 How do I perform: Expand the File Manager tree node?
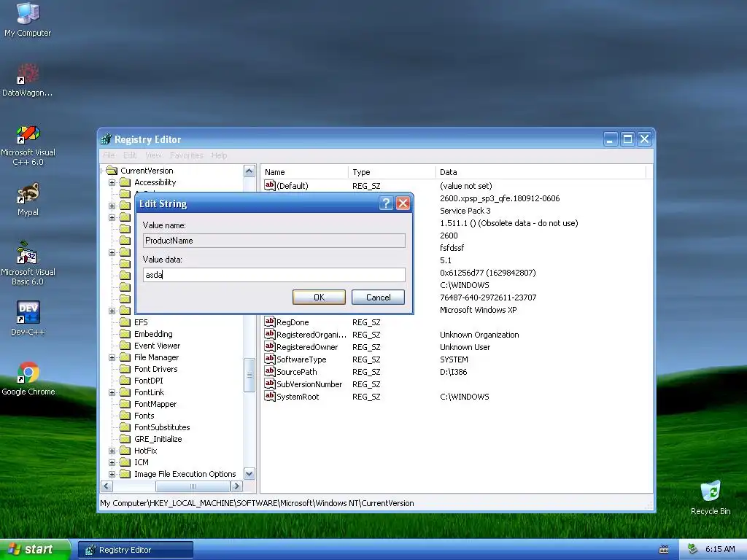112,357
